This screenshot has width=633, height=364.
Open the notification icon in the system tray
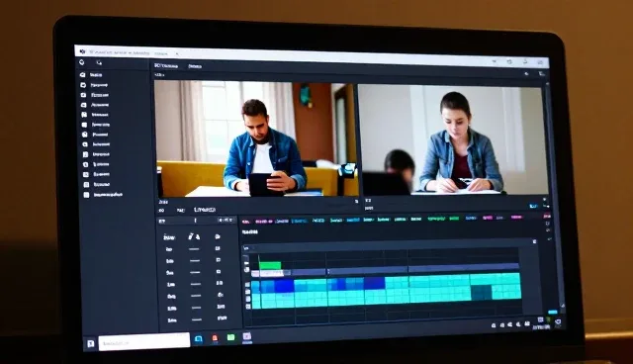(x=558, y=322)
